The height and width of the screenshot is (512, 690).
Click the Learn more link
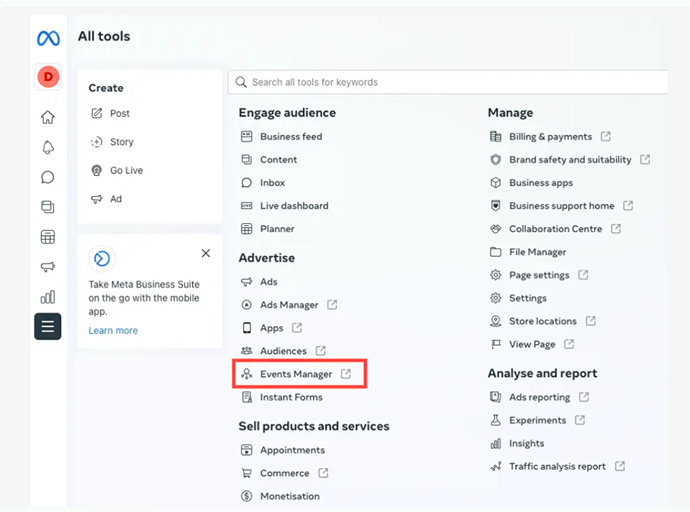pyautogui.click(x=113, y=331)
